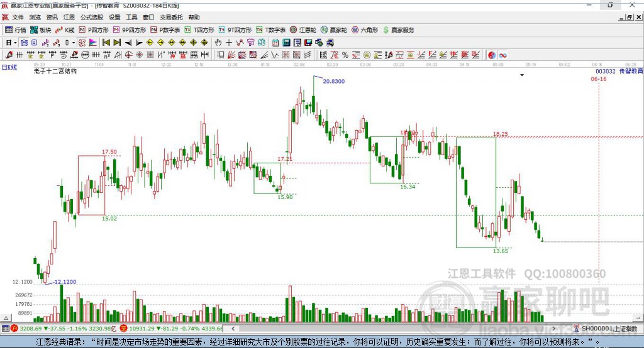Screen dimensions: 644x348
Task: Click the infinity loop icon
Action: (x=502, y=55)
